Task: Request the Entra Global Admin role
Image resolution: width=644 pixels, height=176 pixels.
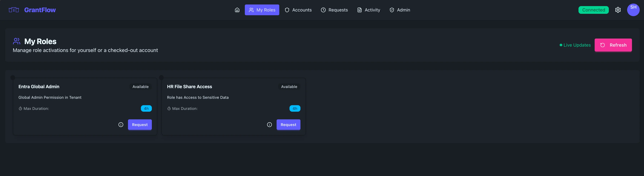Action: [140, 125]
